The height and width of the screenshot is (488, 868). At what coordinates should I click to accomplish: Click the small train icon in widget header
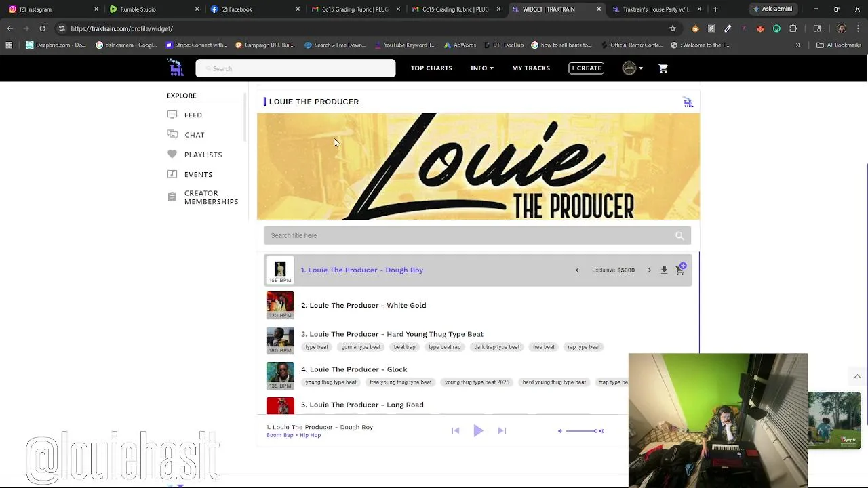pos(688,102)
